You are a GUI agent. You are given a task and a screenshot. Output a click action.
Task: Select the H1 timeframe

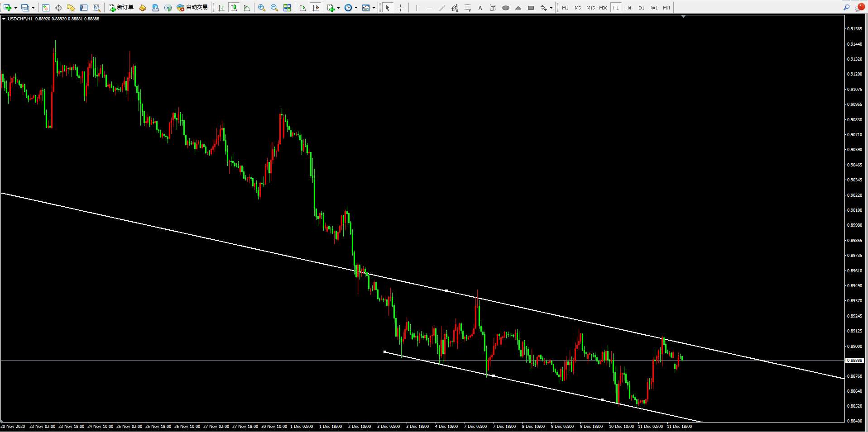[616, 8]
